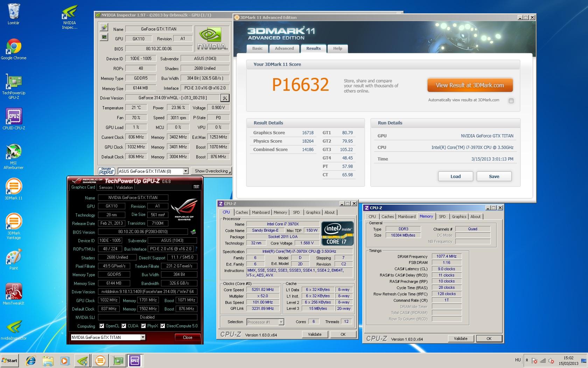
Task: Click the BIOS Version field in GPU-Z
Action: coord(143,232)
